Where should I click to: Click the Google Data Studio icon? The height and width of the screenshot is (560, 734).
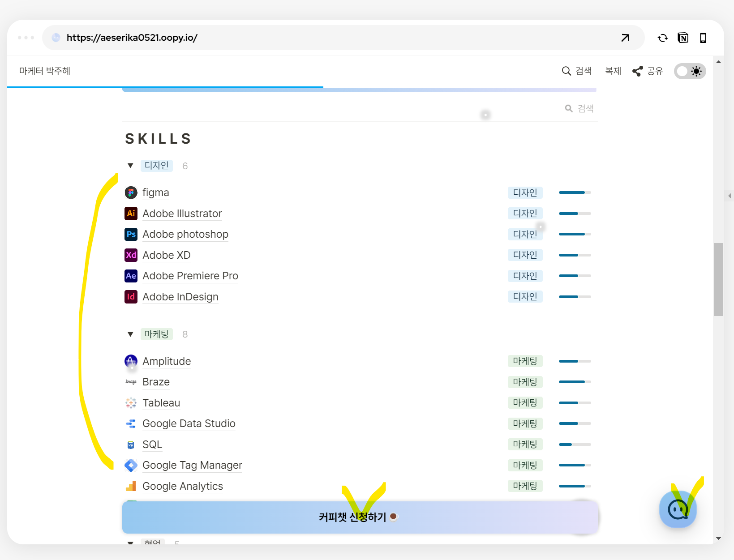[x=131, y=423]
